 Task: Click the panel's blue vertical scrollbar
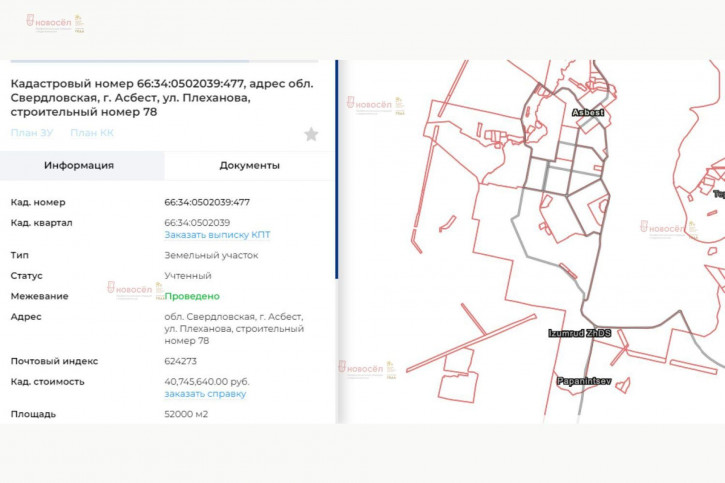(337, 169)
